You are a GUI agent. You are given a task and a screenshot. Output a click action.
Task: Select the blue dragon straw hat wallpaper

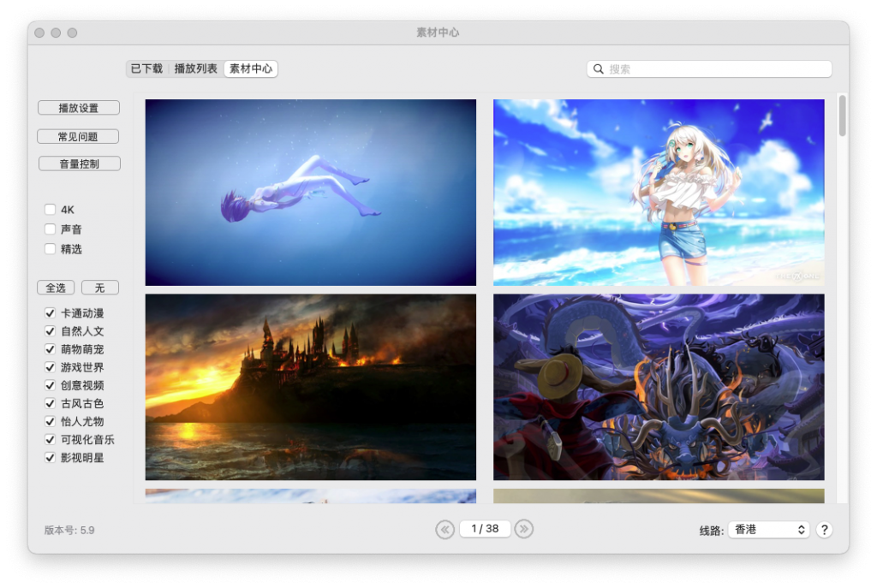[659, 387]
